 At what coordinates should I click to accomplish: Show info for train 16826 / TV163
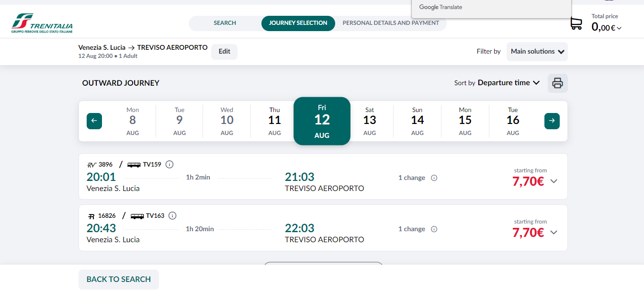(173, 216)
